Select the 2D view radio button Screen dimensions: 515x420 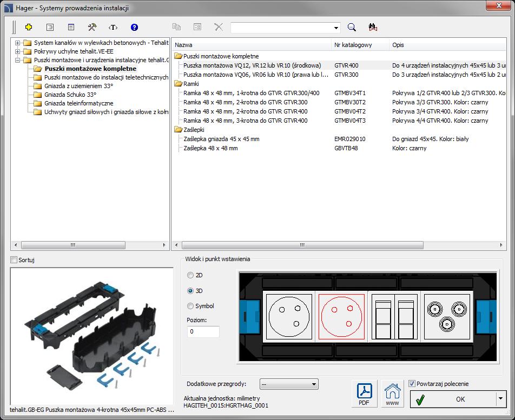click(190, 275)
